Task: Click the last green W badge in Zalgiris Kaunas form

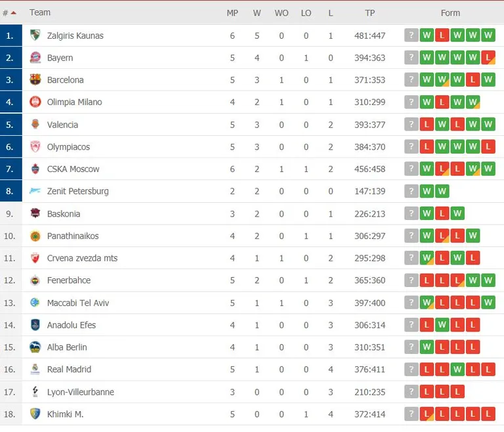Action: [488, 35]
